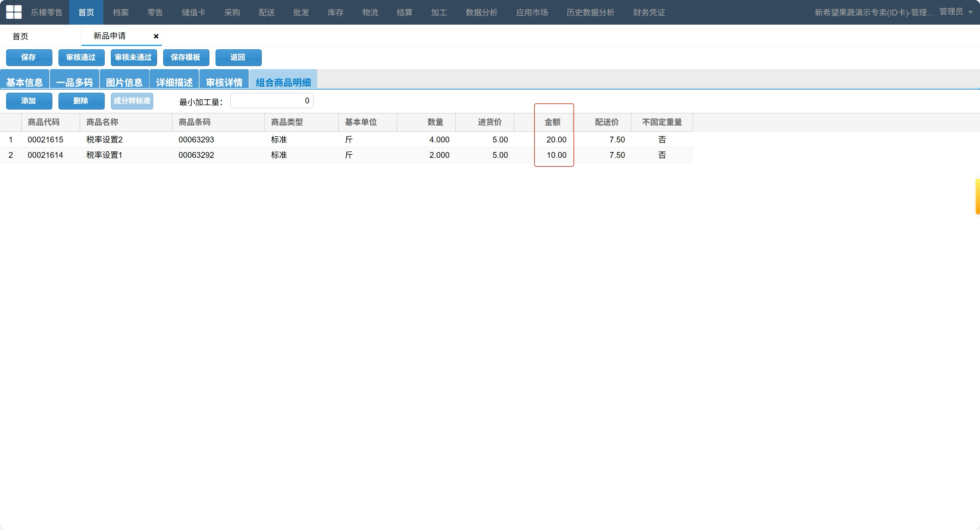Click the 金额 column header

544,122
